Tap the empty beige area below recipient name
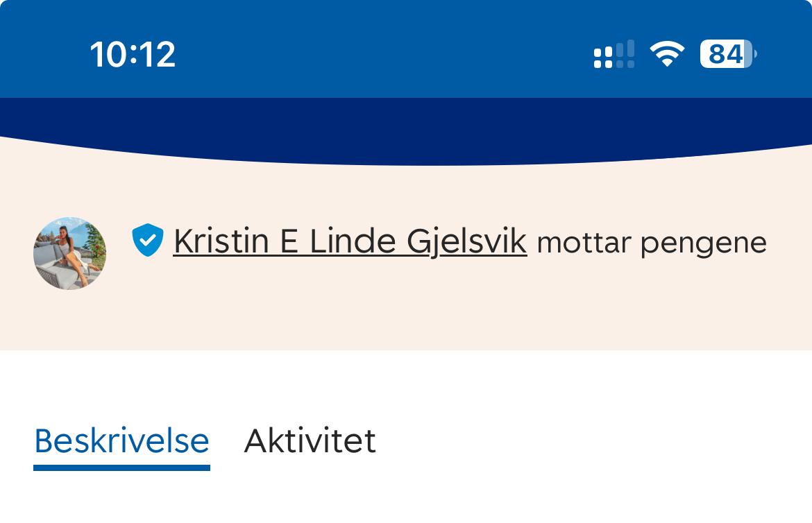 (416, 312)
